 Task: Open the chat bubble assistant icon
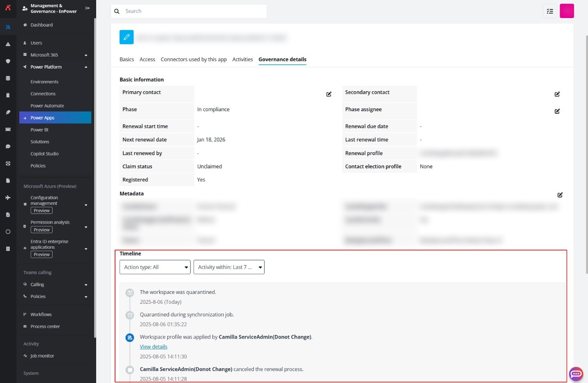576,374
